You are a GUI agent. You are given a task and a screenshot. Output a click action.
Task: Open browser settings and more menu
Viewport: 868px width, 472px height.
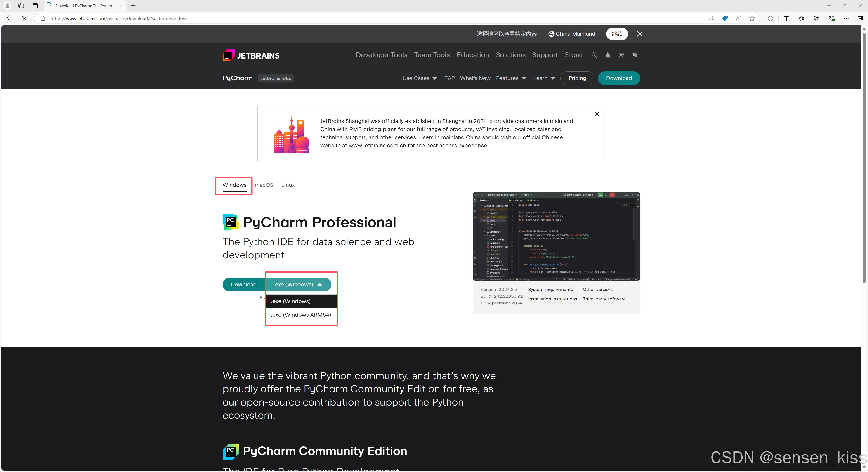click(x=846, y=18)
